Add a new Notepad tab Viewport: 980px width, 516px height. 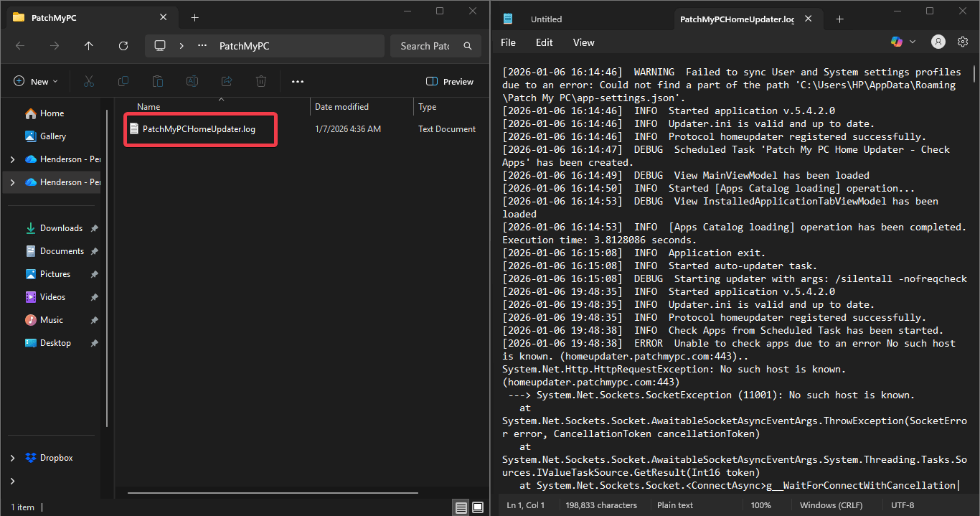click(x=839, y=19)
